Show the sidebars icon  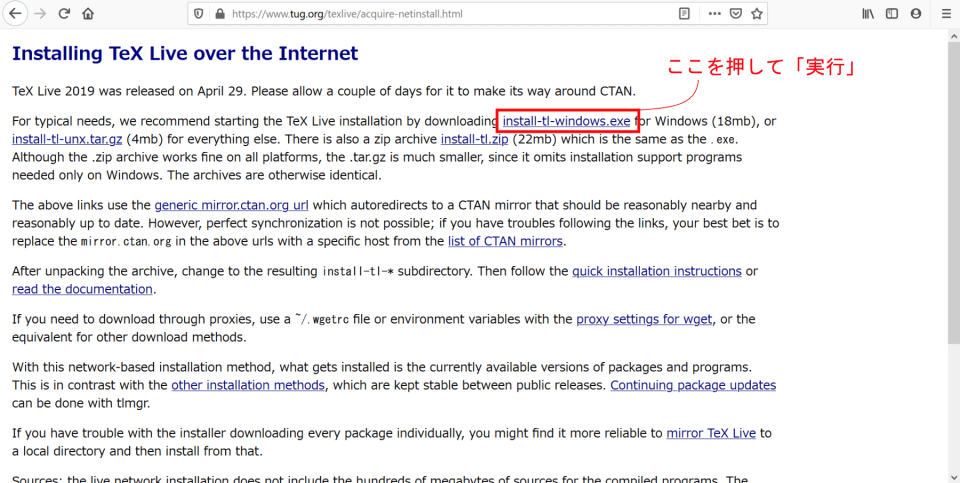pos(892,13)
